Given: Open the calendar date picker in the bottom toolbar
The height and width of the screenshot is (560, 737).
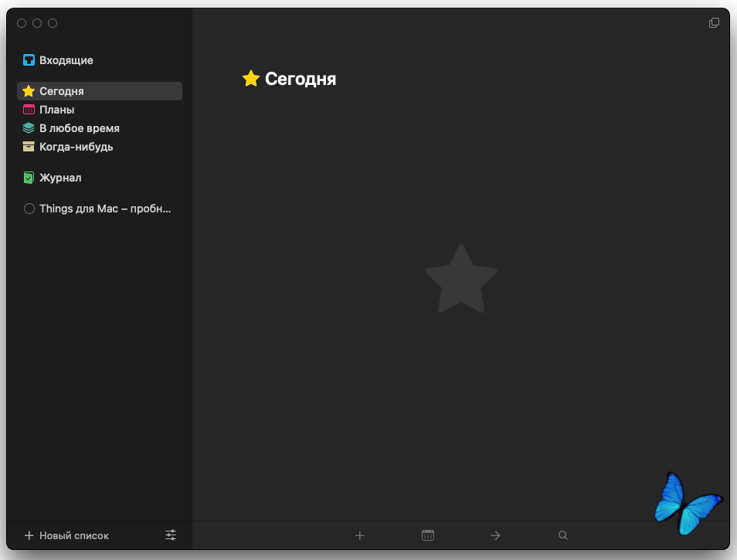Looking at the screenshot, I should click(x=428, y=535).
